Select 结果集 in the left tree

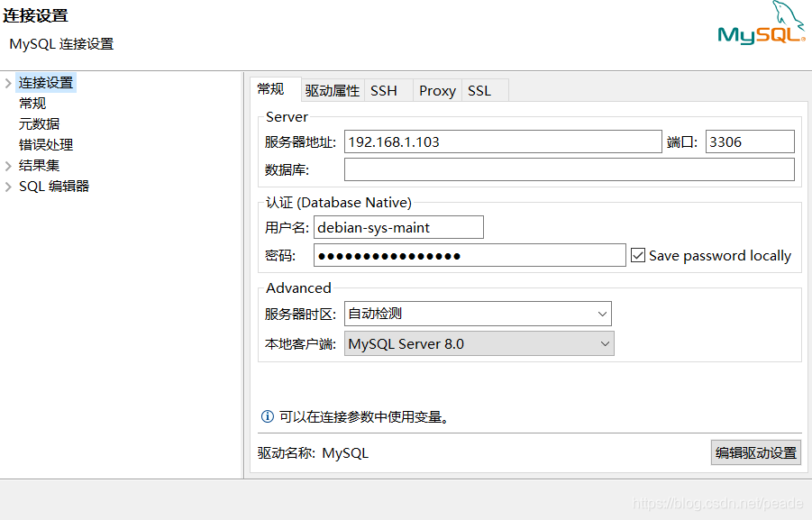tap(40, 166)
